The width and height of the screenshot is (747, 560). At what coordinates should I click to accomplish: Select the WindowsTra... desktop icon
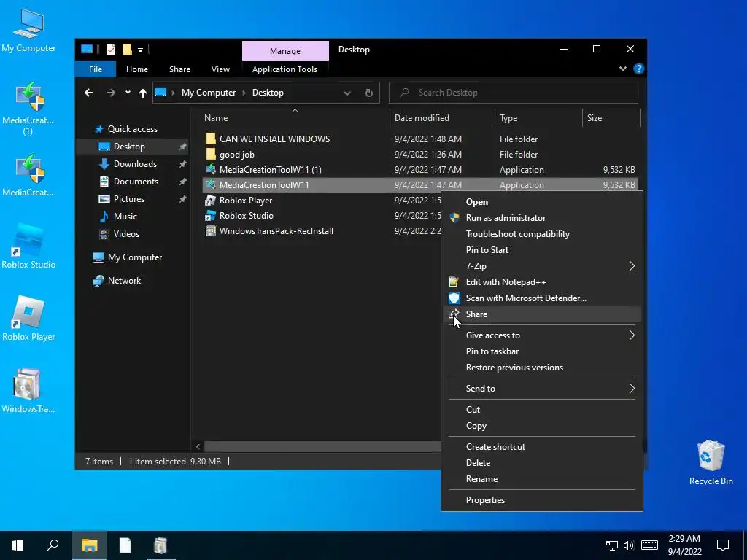point(28,391)
